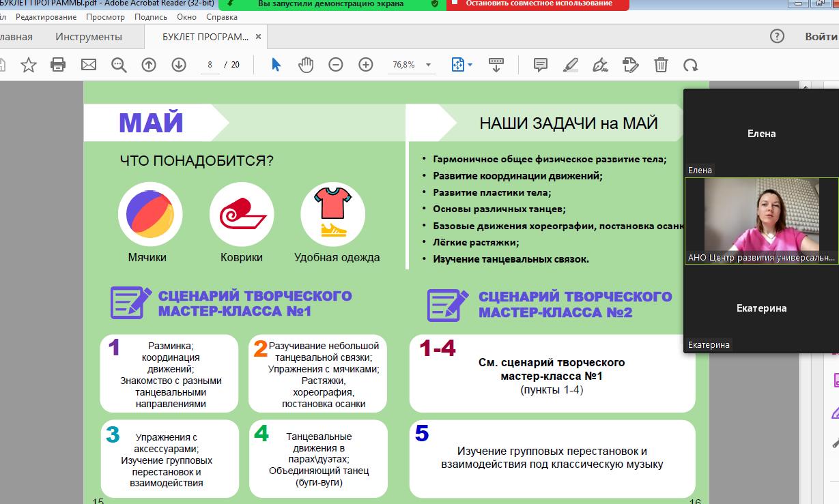Open the fill and sign tool icon
The height and width of the screenshot is (504, 839).
[631, 65]
